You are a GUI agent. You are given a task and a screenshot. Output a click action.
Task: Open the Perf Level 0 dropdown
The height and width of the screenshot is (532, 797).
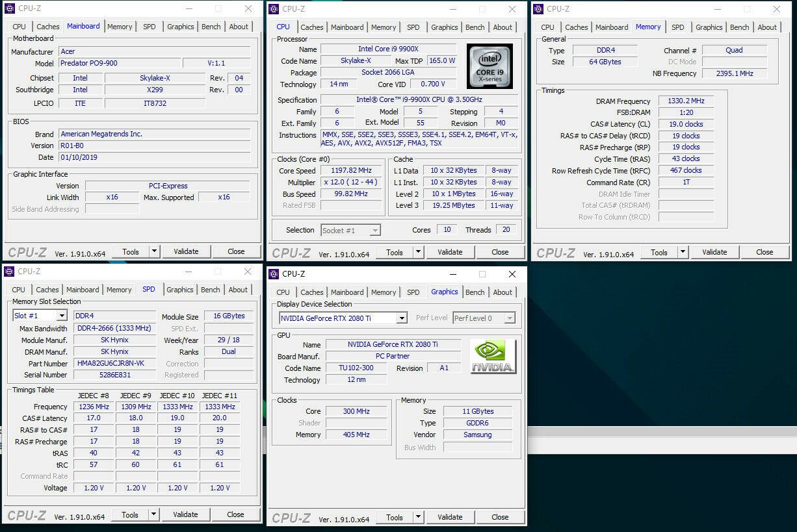point(510,318)
